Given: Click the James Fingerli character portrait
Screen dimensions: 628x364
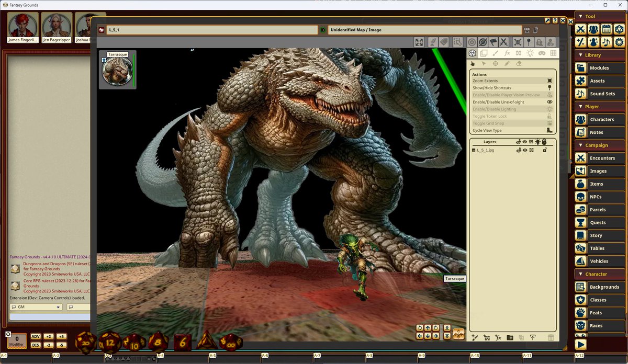Looking at the screenshot, I should point(23,27).
